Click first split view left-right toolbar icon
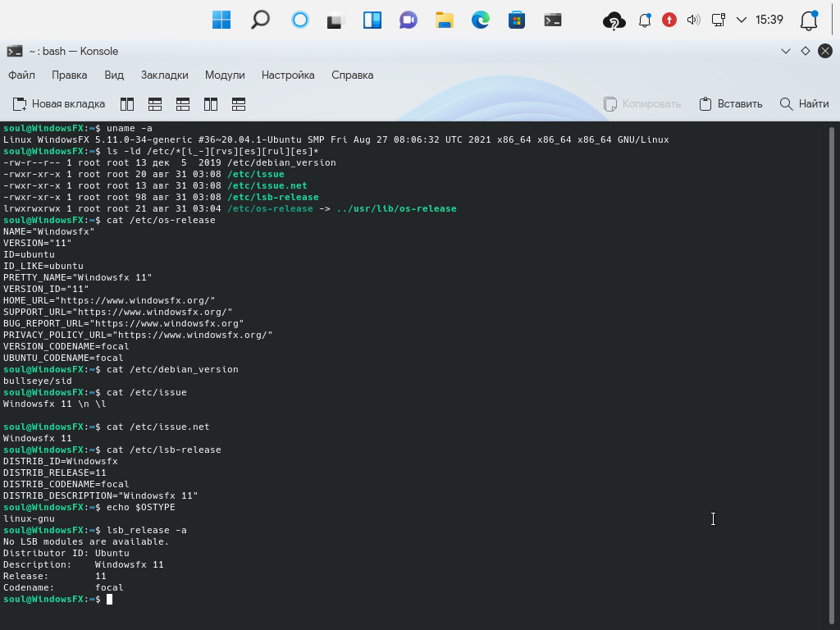Viewport: 840px width, 630px height. pos(127,104)
